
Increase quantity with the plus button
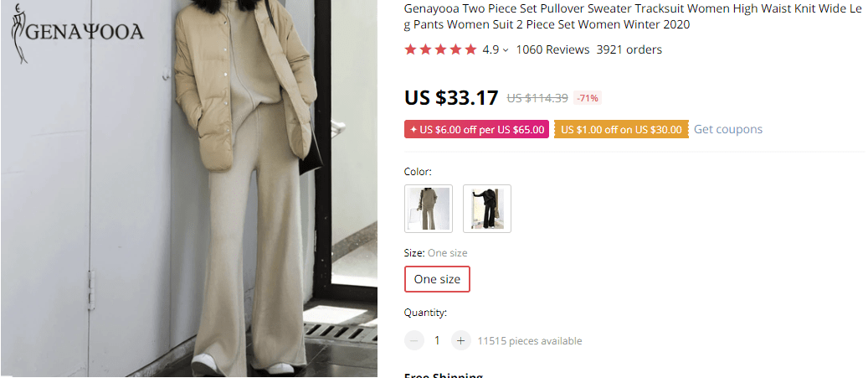[x=460, y=340]
